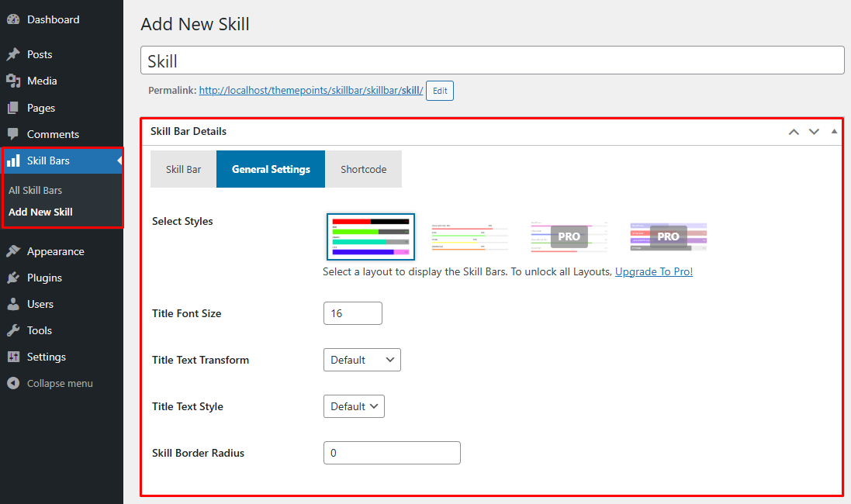The height and width of the screenshot is (504, 851).
Task: Click the Edit permalink button
Action: click(x=440, y=91)
